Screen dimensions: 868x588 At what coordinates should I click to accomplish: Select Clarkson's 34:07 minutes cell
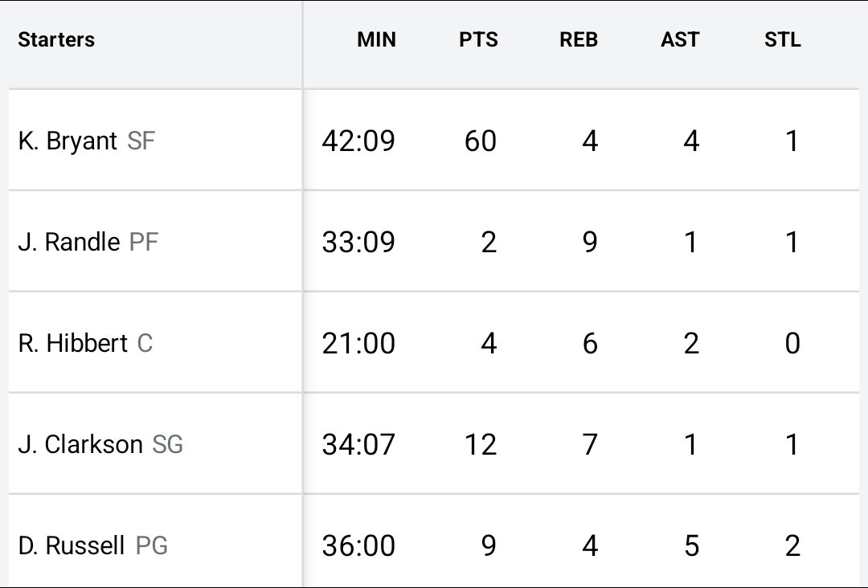(x=358, y=444)
